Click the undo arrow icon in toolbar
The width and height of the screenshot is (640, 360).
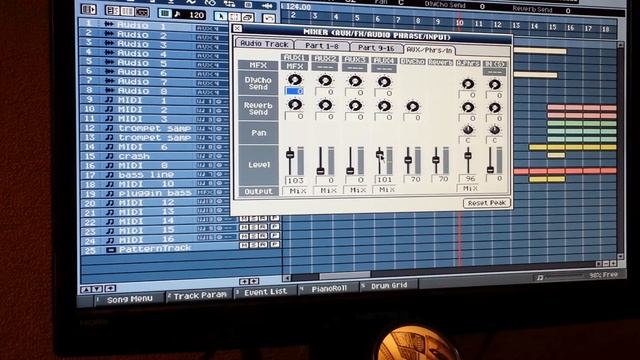[269, 18]
